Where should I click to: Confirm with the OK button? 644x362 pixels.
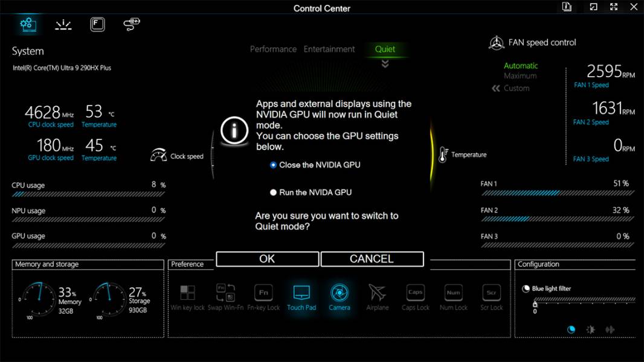coord(268,259)
